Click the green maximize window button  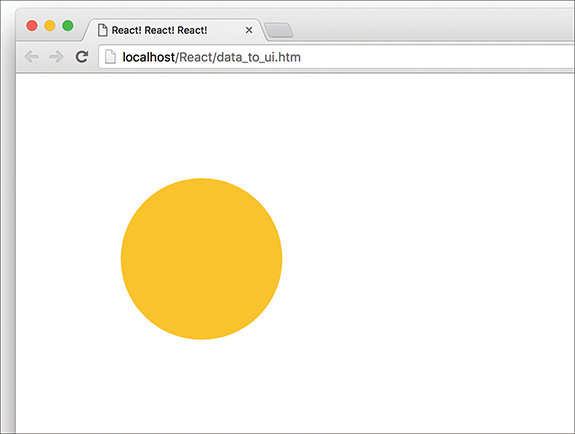[x=68, y=26]
